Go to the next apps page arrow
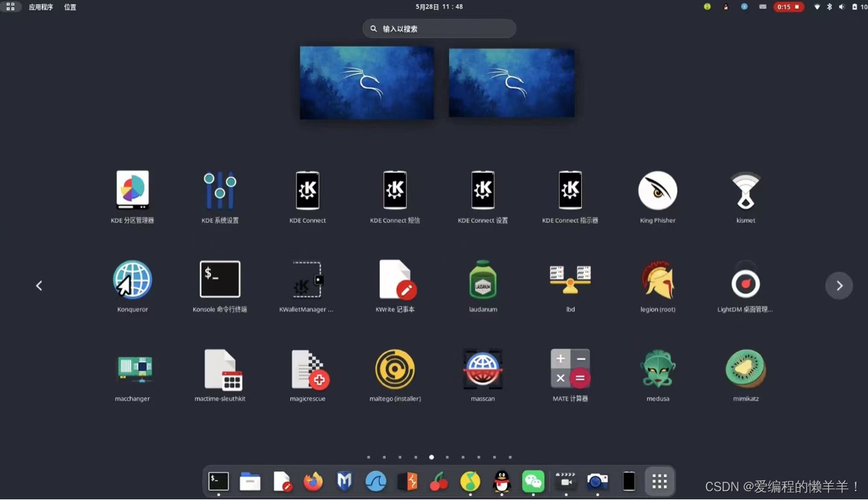This screenshot has height=500, width=868. [x=839, y=285]
